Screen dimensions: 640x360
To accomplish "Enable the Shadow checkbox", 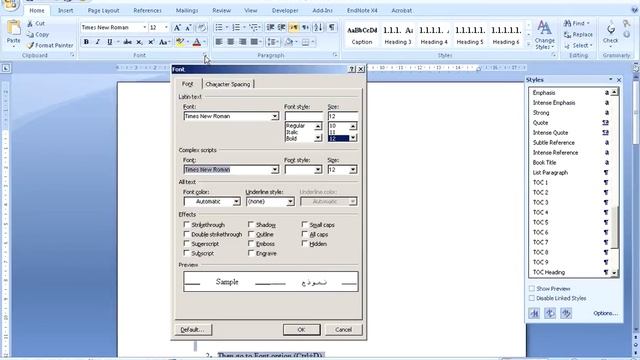I will 251,224.
